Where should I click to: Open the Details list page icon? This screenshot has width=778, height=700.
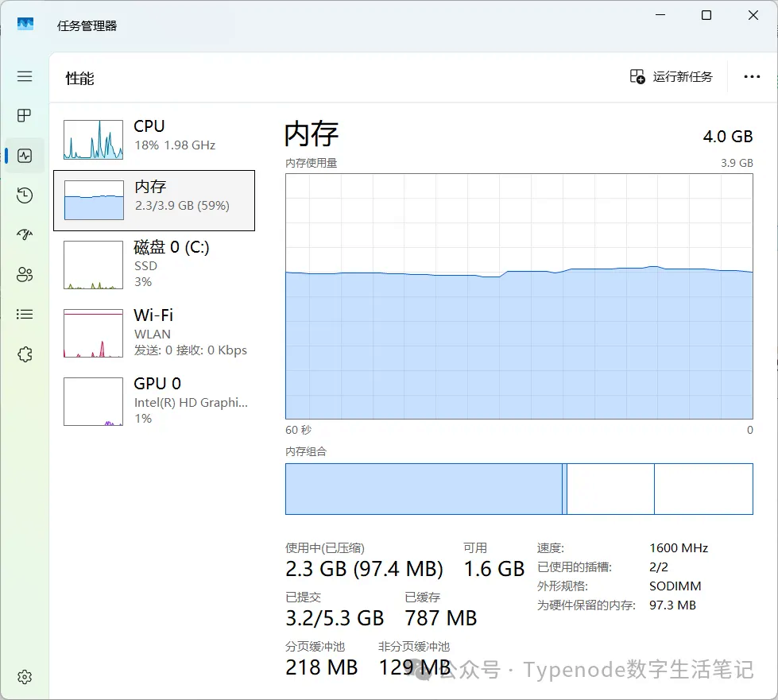click(25, 315)
